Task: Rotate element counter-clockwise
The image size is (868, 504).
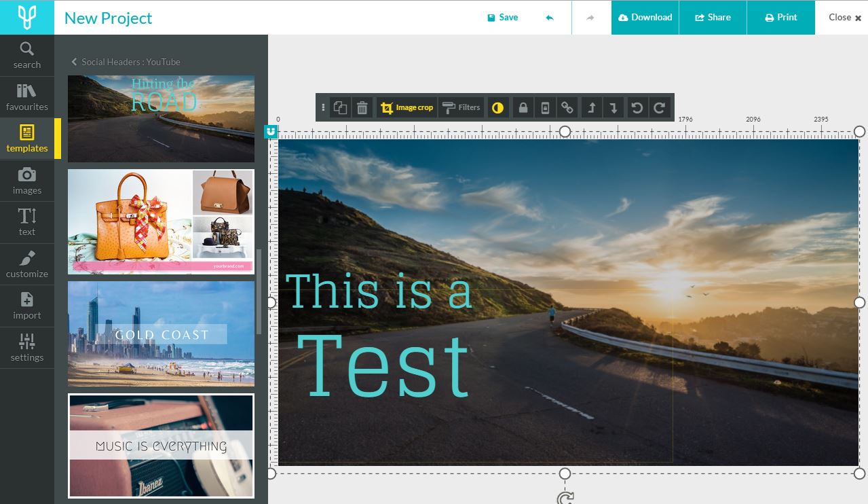Action: [637, 107]
